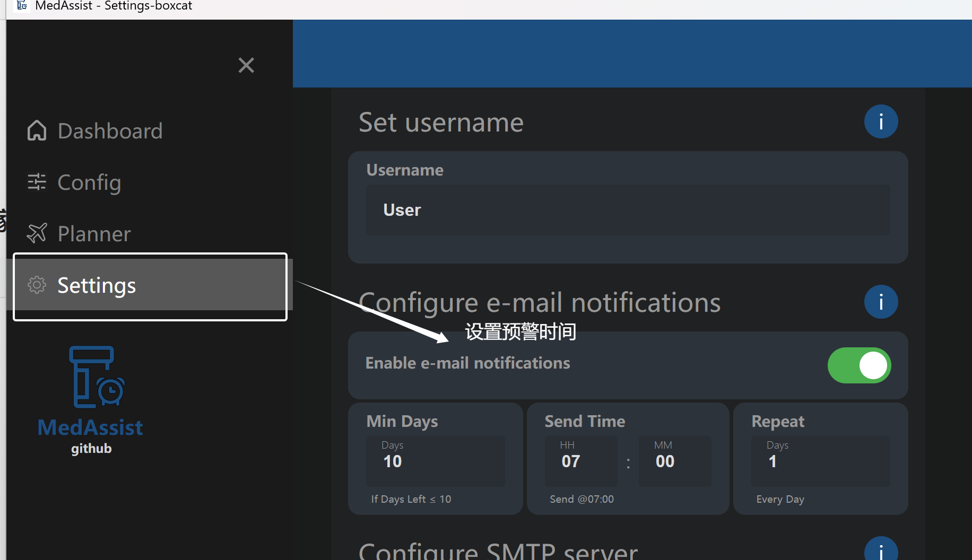972x560 pixels.
Task: Click the Min Days value field
Action: 435,461
